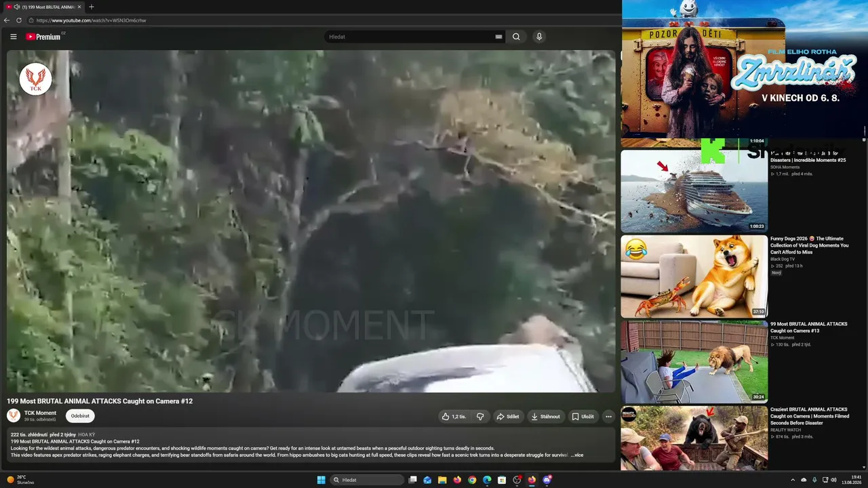The image size is (868, 488).
Task: Mute the tab using the speaker icon
Action: (16, 7)
